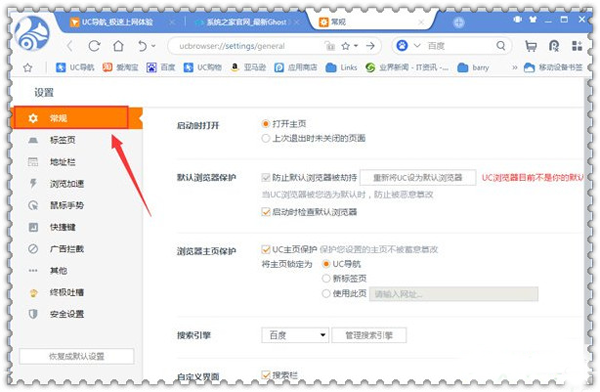Click the 请输入网址 homepage URL field
Screen dimensions: 600x392
pos(454,294)
